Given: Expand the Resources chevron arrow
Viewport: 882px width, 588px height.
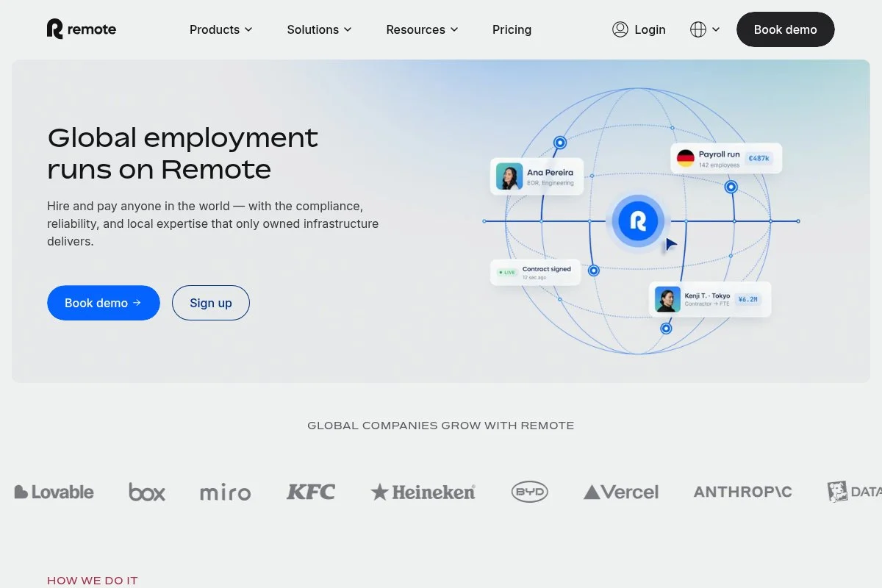Looking at the screenshot, I should point(454,29).
